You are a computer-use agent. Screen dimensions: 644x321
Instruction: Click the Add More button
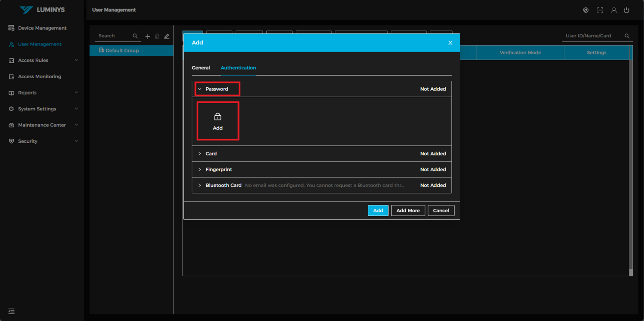[x=408, y=210]
